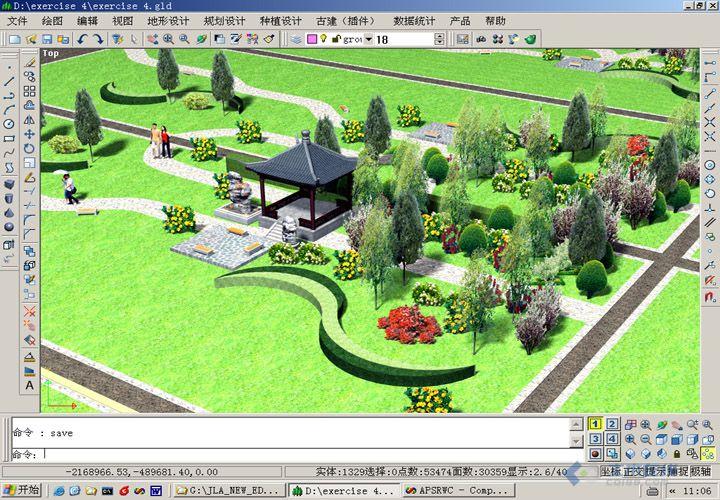Click the Layers stack icon
Screen dimensions: 720x500
[296, 39]
